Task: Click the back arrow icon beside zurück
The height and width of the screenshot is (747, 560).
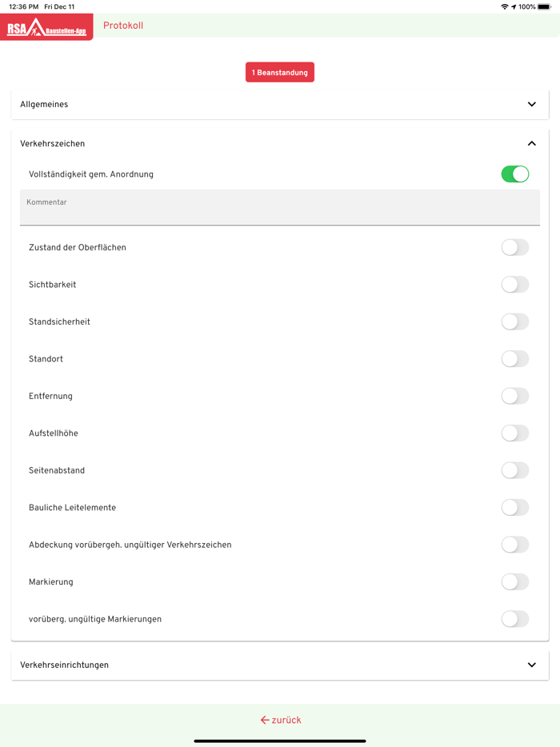Action: [x=265, y=720]
